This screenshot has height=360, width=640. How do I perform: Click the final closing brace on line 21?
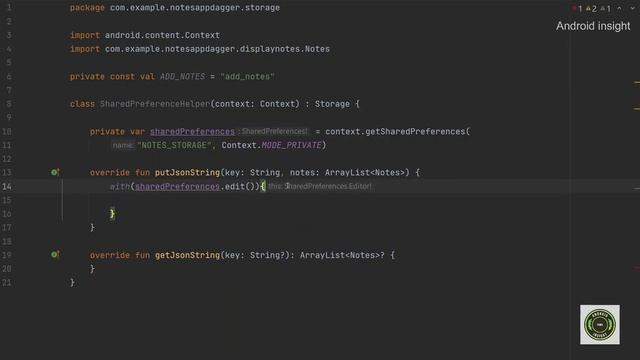pyautogui.click(x=72, y=282)
